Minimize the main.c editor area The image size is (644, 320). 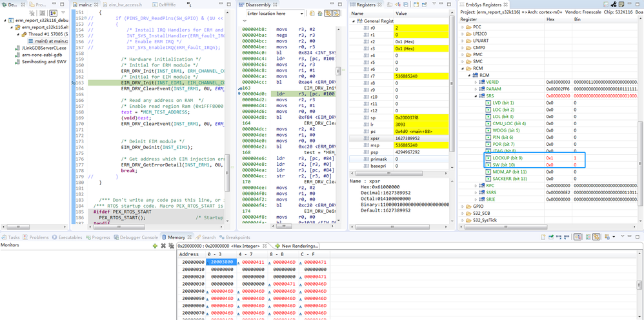[x=221, y=5]
